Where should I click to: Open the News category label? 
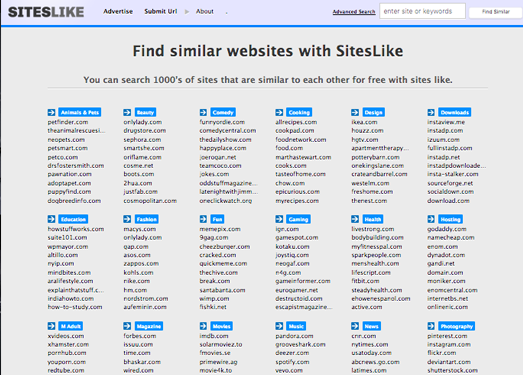point(372,326)
